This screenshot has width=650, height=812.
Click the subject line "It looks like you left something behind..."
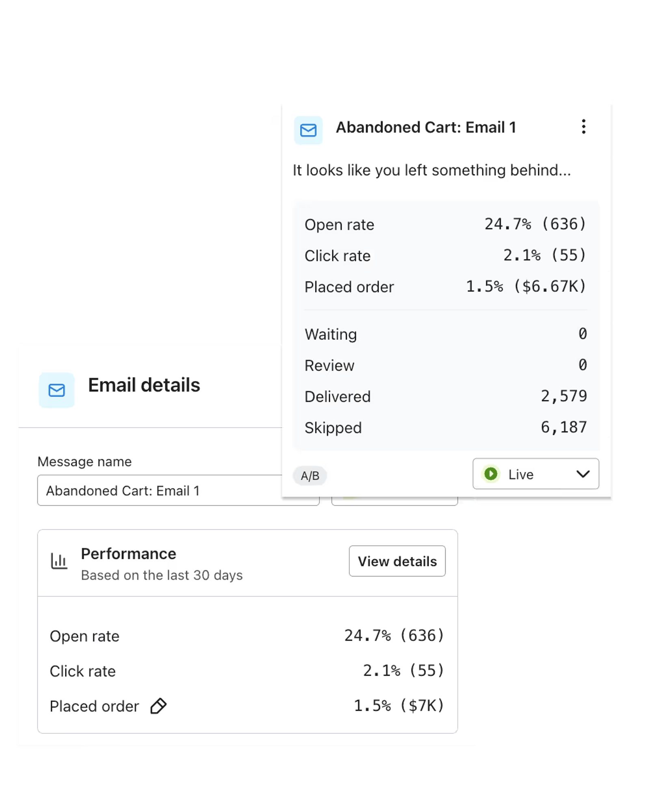coord(432,171)
